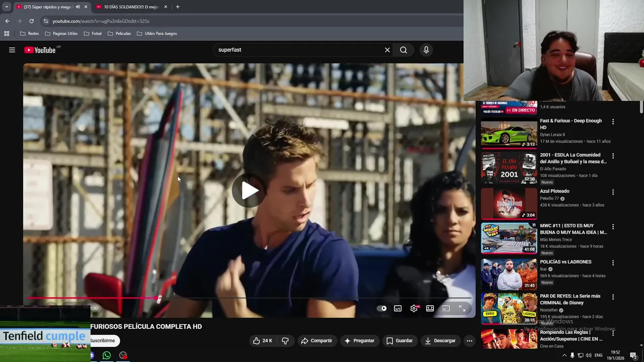
Task: Switch player to theater mode
Action: pyautogui.click(x=430, y=308)
